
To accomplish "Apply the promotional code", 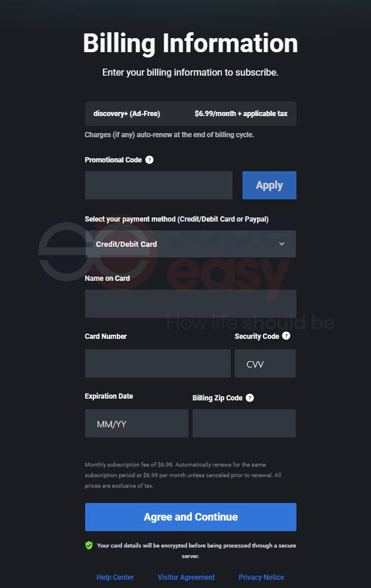I will pos(269,185).
